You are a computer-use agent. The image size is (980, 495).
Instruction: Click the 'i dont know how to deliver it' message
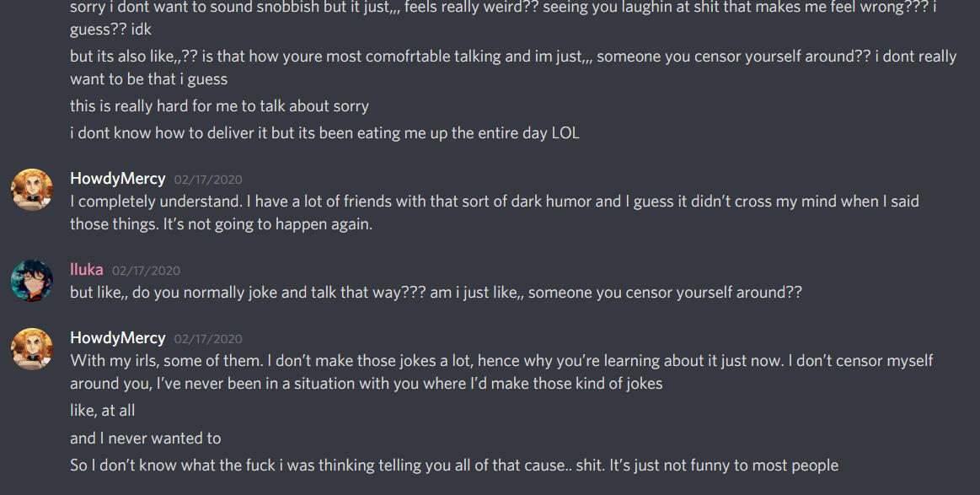click(324, 133)
